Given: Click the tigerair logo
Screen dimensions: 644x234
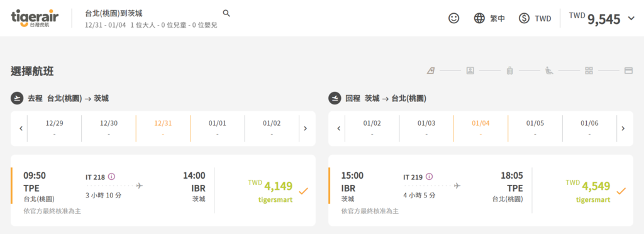Looking at the screenshot, I should 35,18.
